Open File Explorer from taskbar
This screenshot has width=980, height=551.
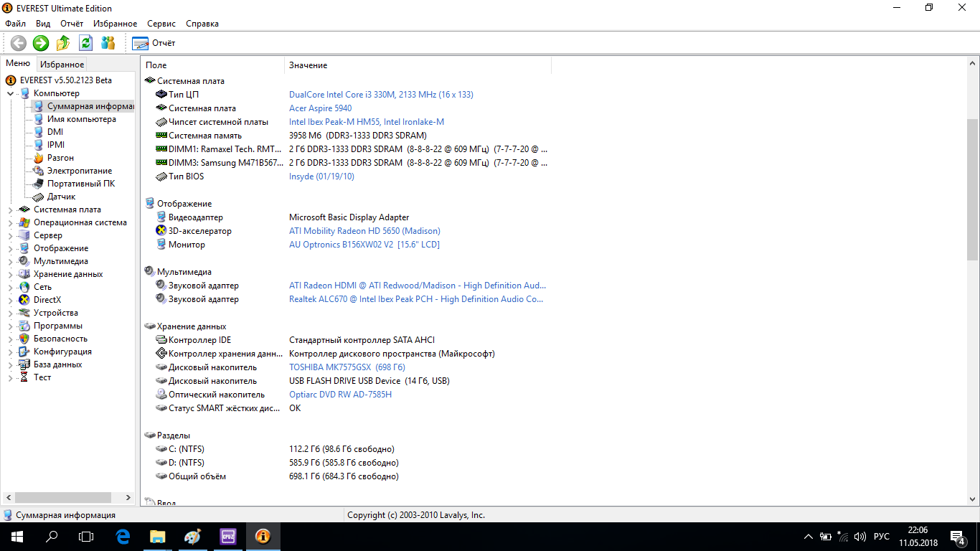pyautogui.click(x=157, y=536)
